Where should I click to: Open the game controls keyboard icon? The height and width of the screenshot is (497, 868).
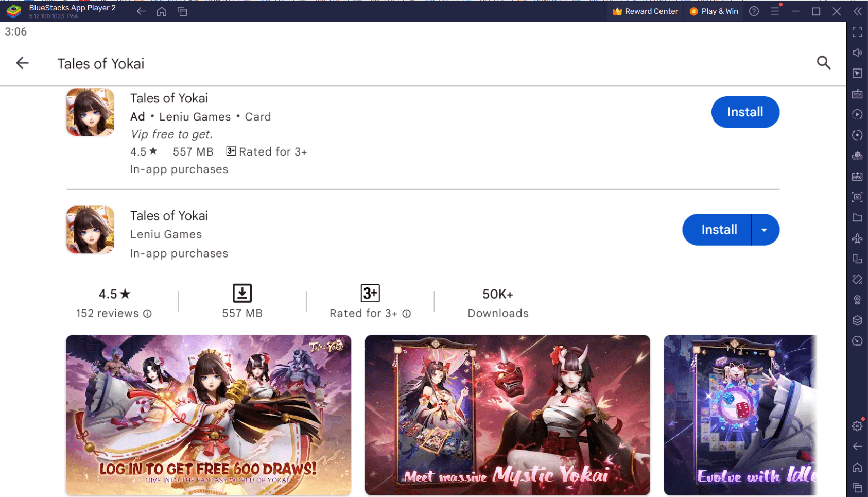point(857,94)
